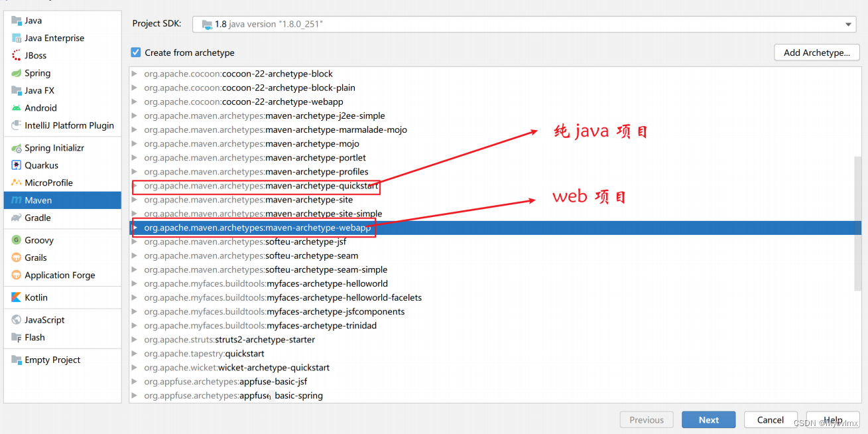
Task: Click the JBoss icon in sidebar
Action: tap(17, 56)
